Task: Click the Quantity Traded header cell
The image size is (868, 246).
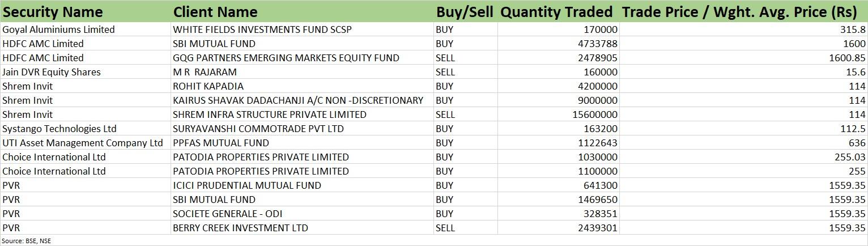Action: [559, 11]
